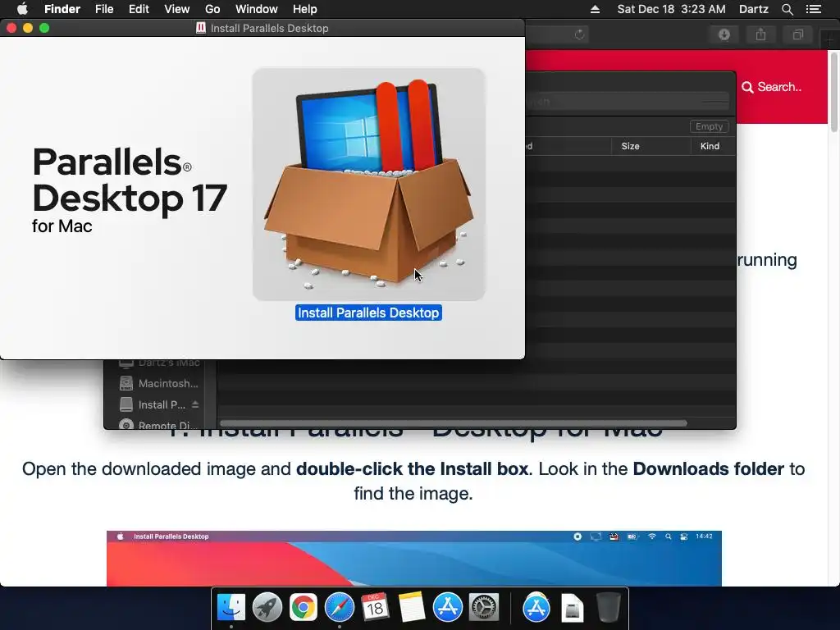This screenshot has width=840, height=630.
Task: Open the Go menu
Action: pos(212,9)
